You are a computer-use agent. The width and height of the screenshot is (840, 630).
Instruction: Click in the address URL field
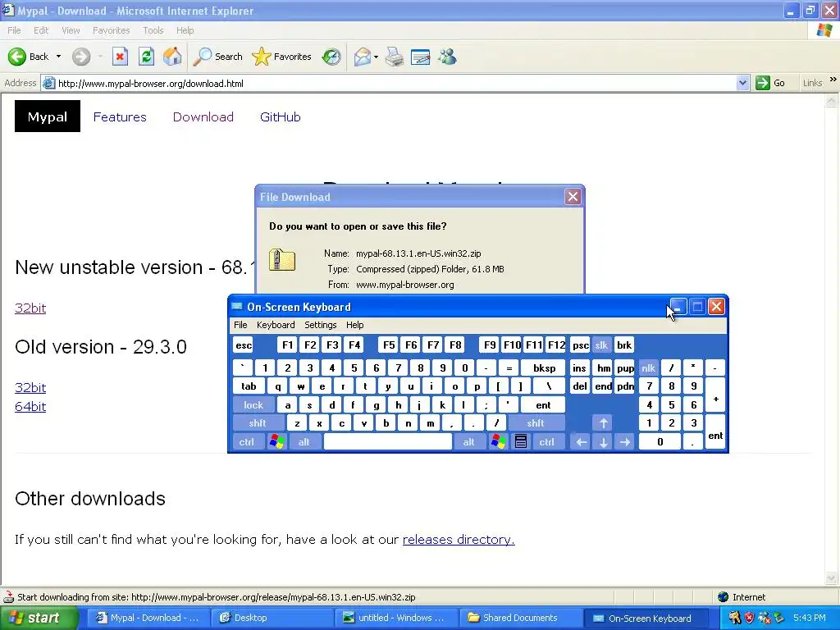point(395,83)
